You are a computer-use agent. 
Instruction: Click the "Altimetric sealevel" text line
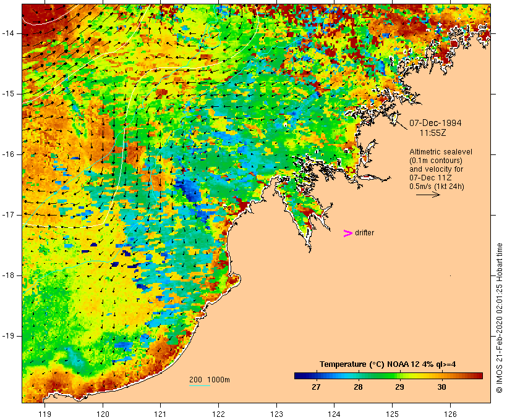[x=441, y=152]
